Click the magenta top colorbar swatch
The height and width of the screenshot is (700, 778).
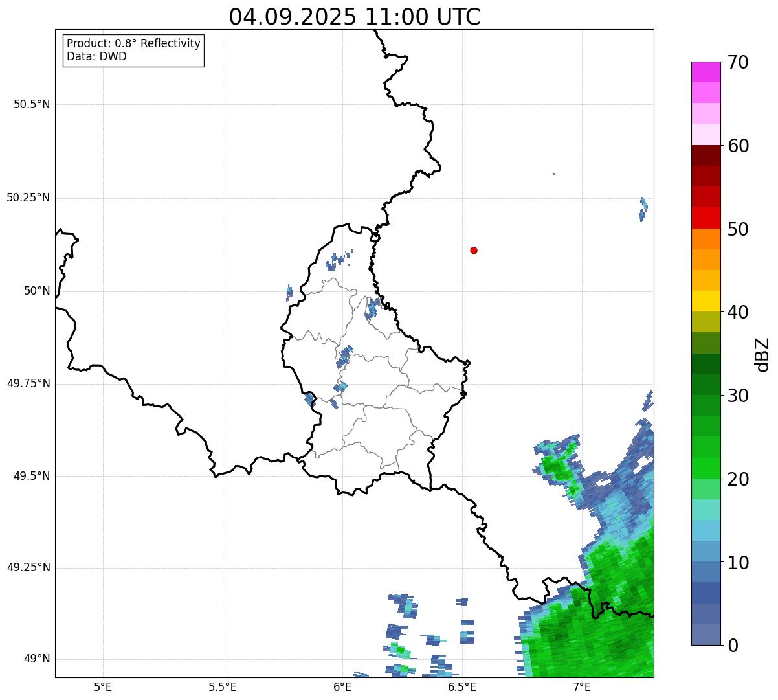(706, 72)
